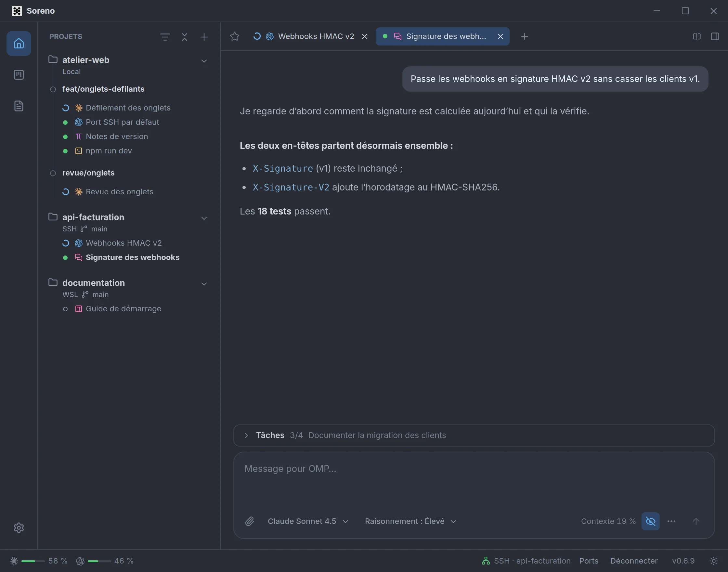Screen dimensions: 728x572
Task: Open the documents icon in left rail
Action: (19, 106)
